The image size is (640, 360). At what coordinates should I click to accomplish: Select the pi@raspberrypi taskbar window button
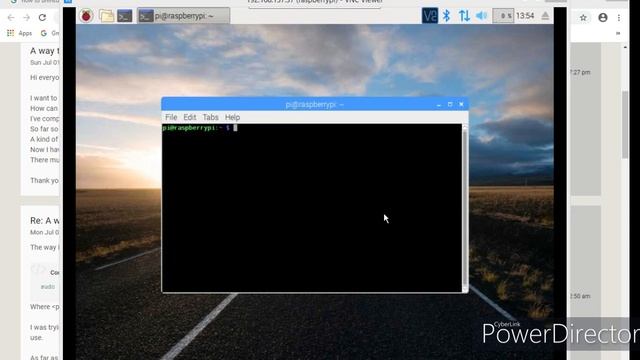click(x=184, y=16)
